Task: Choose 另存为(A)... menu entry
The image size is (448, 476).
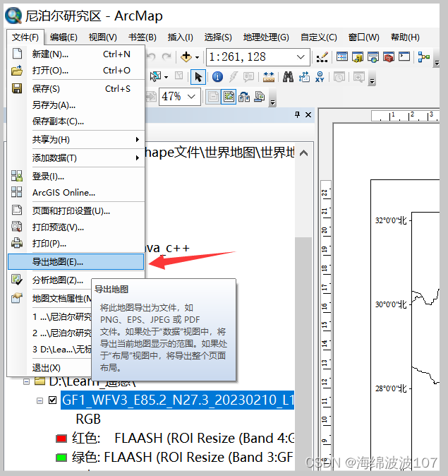Action: pos(75,105)
